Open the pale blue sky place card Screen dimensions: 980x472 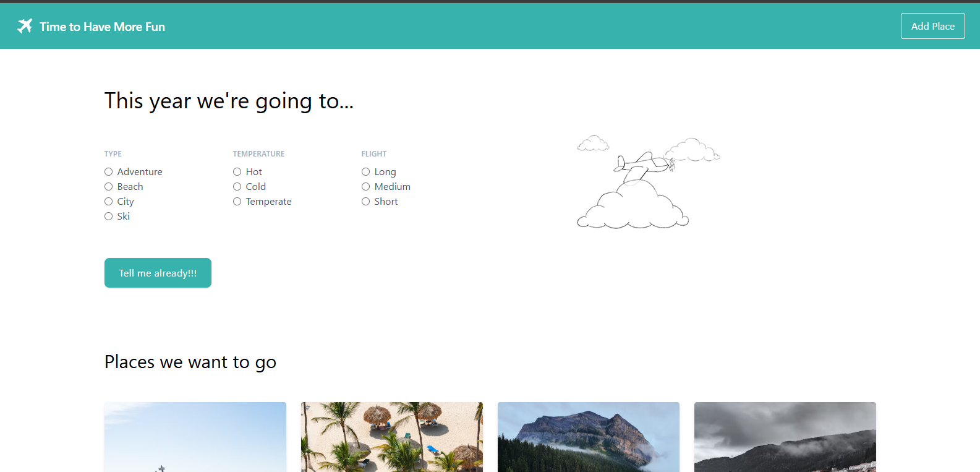195,437
